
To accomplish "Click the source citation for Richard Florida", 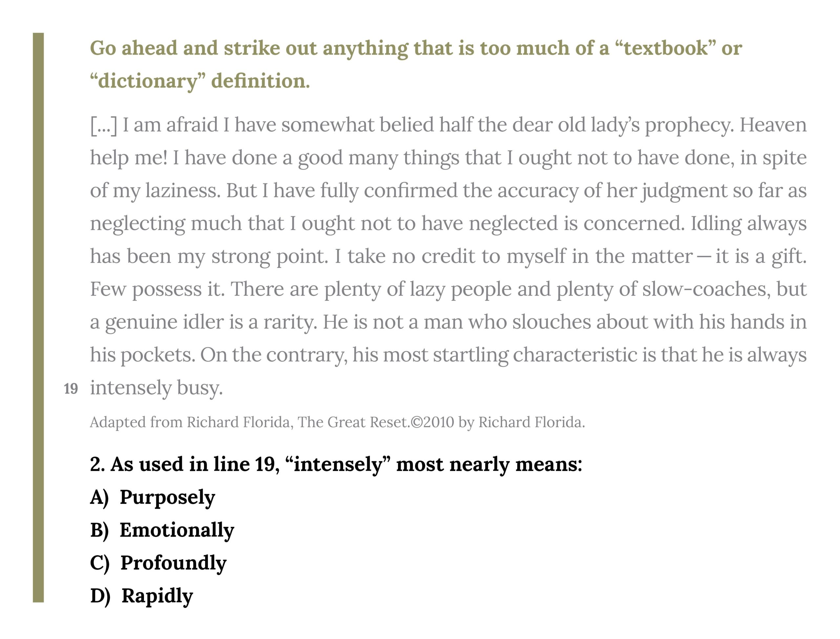I will pos(337,422).
